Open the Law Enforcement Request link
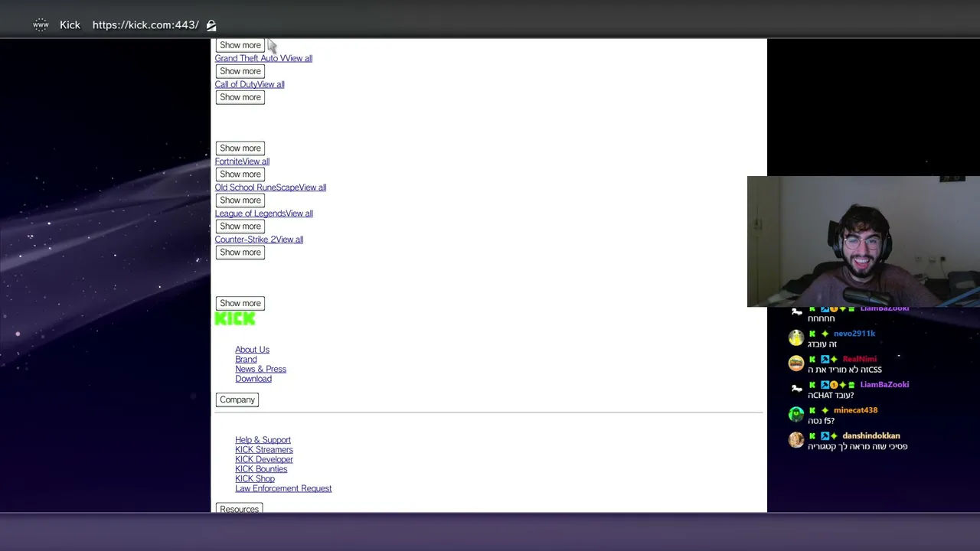 [283, 488]
